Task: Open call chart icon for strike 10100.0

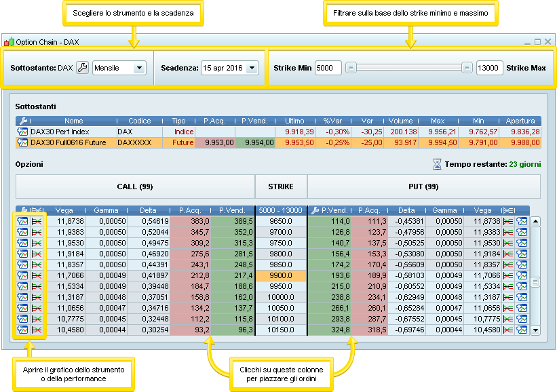Action: [22, 319]
